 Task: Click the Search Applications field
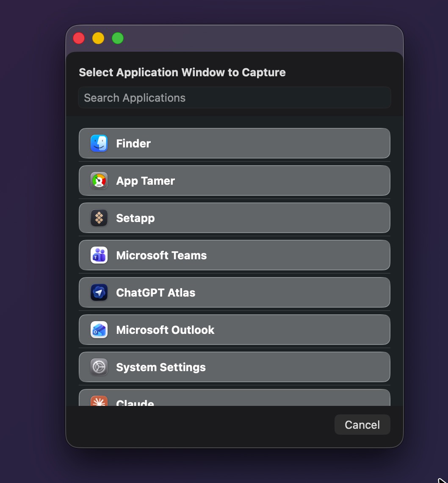click(234, 97)
